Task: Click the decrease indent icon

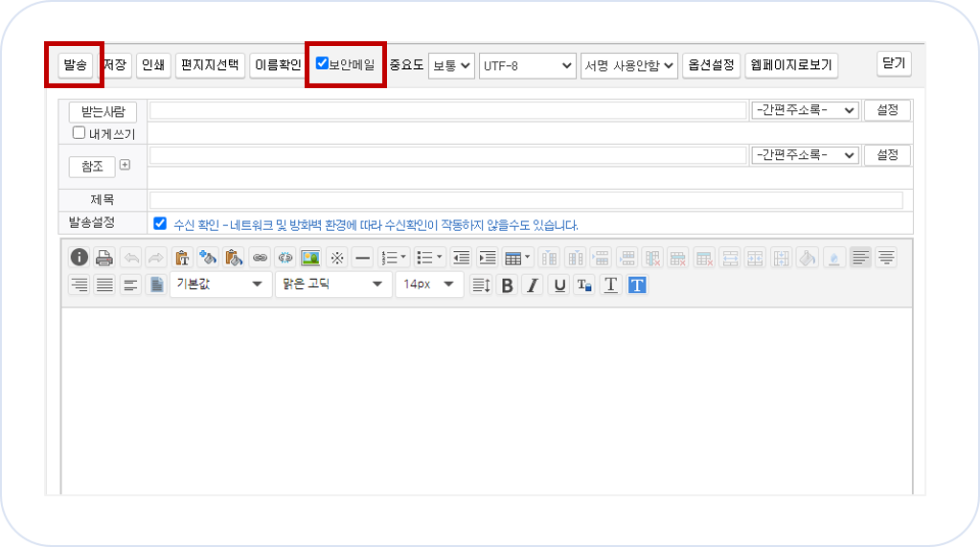Action: (461, 258)
